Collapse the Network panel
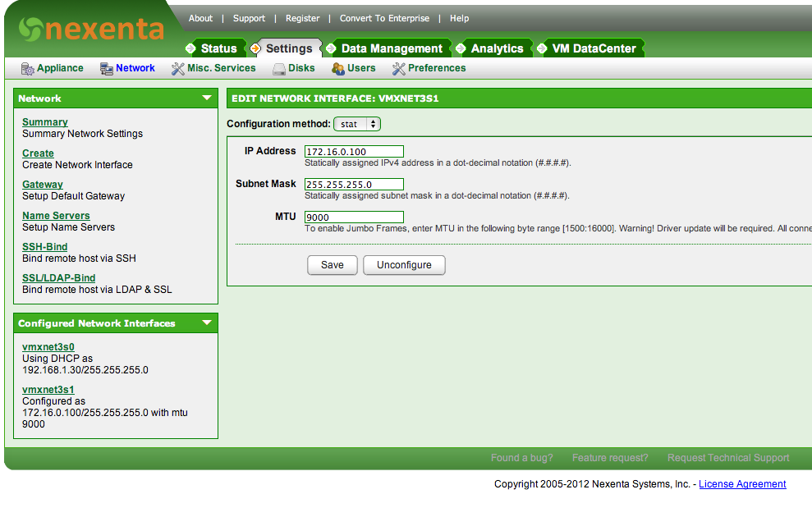This screenshot has width=812, height=517. pos(207,98)
